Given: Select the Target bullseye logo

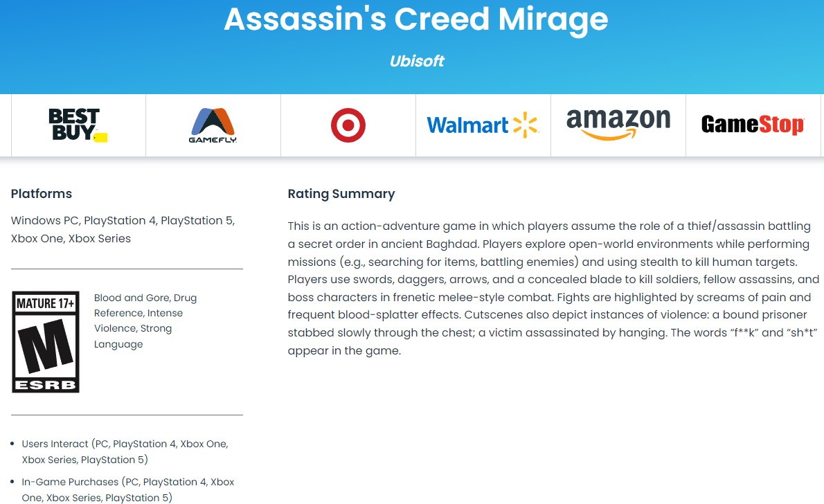Looking at the screenshot, I should coord(348,125).
